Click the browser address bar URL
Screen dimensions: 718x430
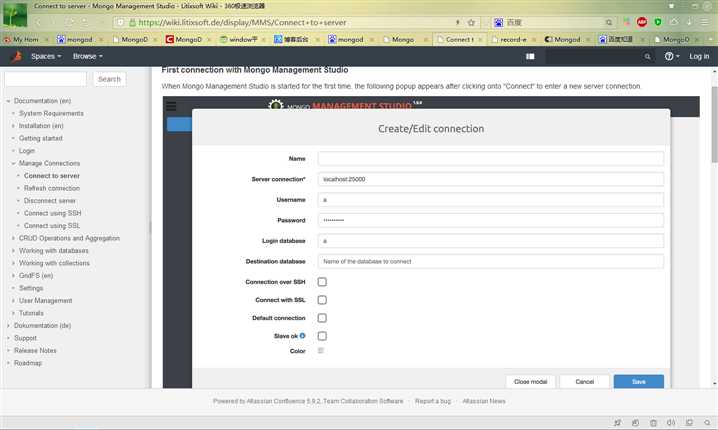[242, 22]
